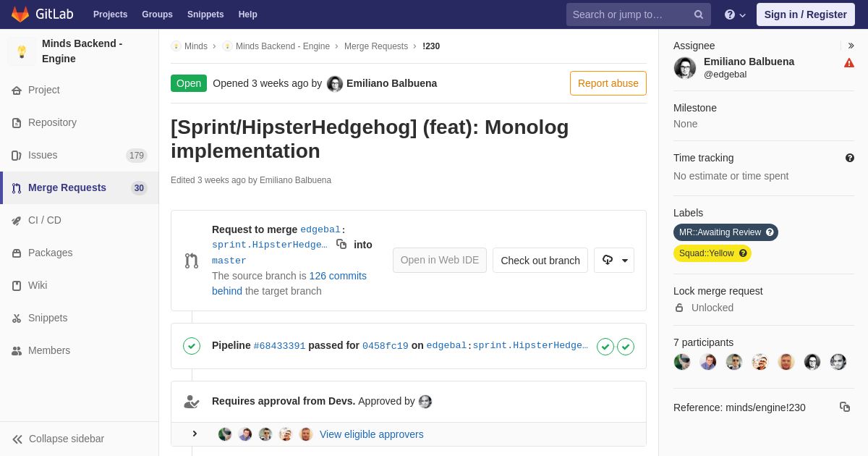
Task: Click the fourth participant avatar
Action: point(760,362)
